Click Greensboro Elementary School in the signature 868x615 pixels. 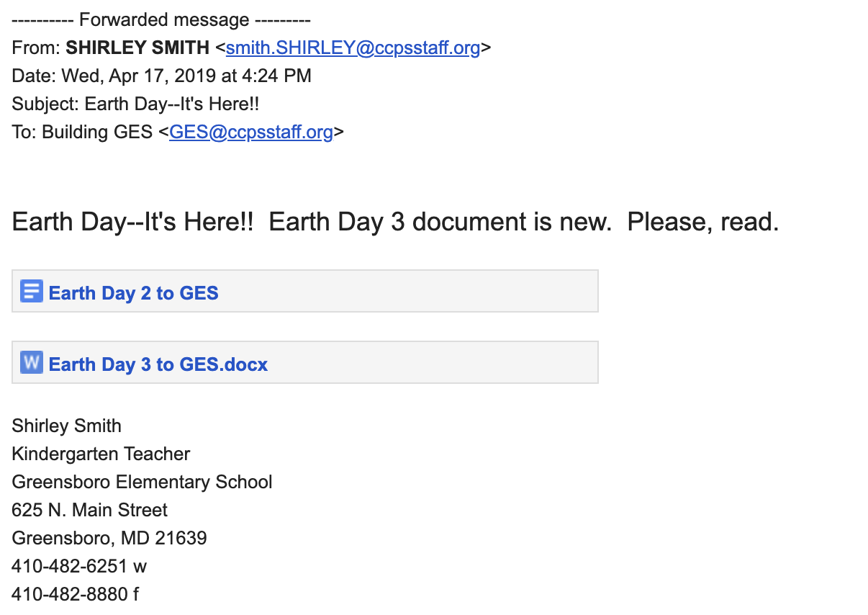[x=142, y=482]
